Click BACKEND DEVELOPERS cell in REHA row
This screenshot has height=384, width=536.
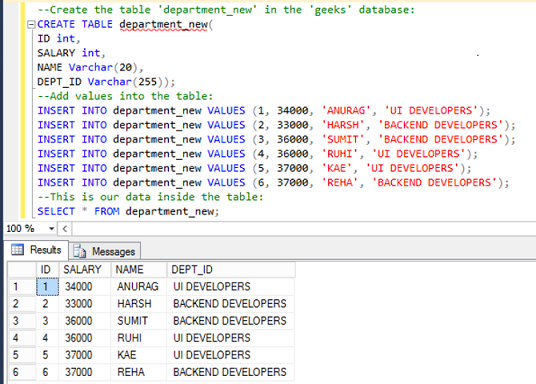230,372
